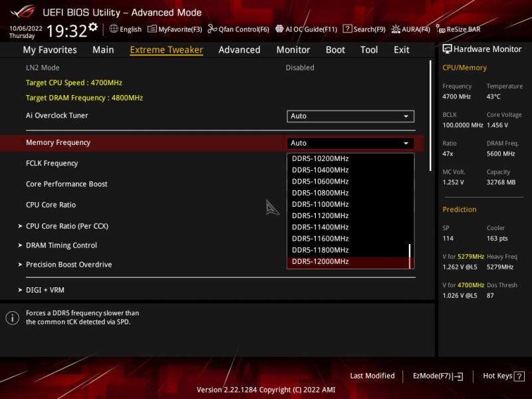Select the Memory Frequency row label
This screenshot has width=532, height=399.
[x=58, y=142]
